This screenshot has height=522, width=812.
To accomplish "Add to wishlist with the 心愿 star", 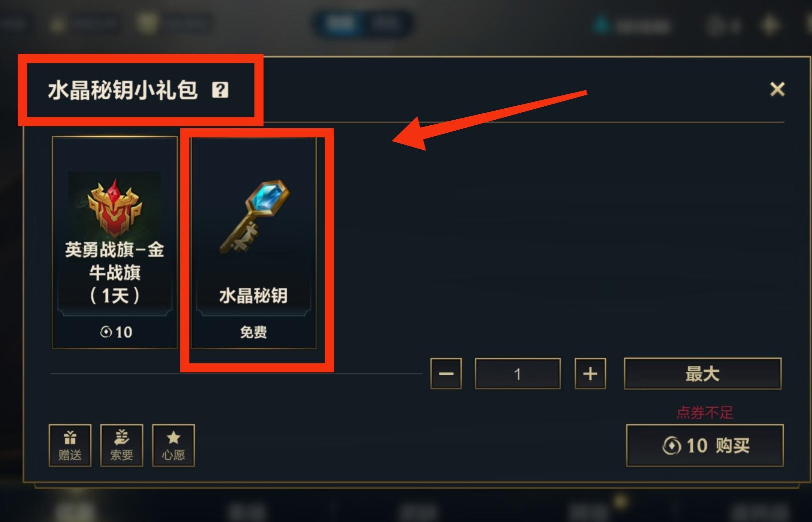I will pyautogui.click(x=174, y=446).
